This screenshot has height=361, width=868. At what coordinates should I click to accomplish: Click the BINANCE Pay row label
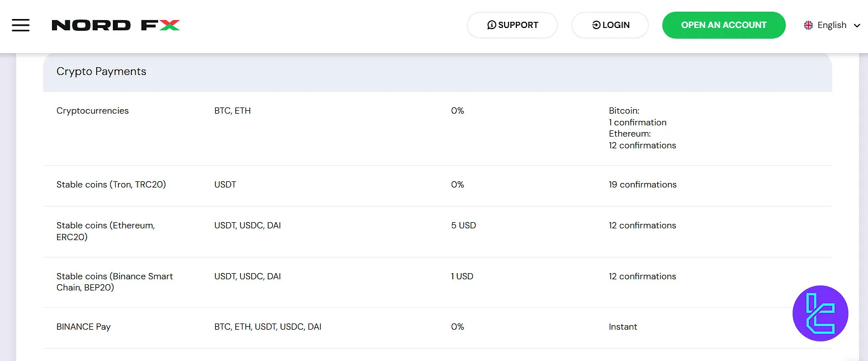coord(83,327)
